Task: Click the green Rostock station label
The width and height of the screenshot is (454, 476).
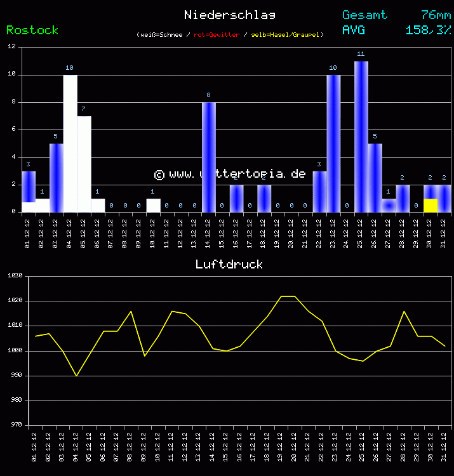Action: tap(32, 30)
